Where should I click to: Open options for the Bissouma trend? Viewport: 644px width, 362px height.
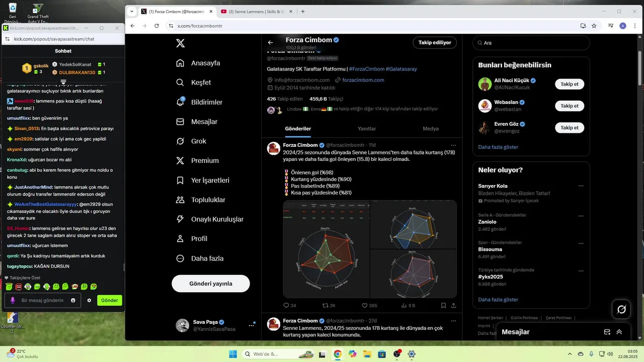click(x=581, y=243)
